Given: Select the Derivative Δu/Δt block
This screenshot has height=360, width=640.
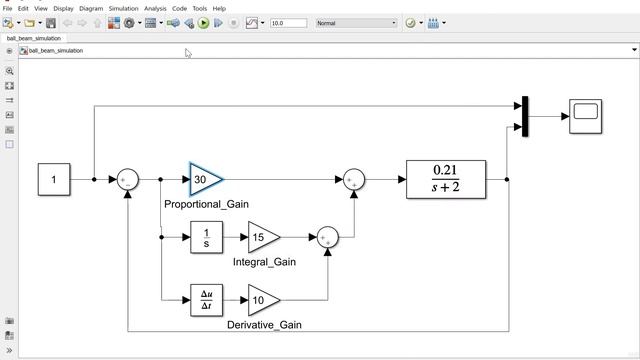Looking at the screenshot, I should 207,300.
